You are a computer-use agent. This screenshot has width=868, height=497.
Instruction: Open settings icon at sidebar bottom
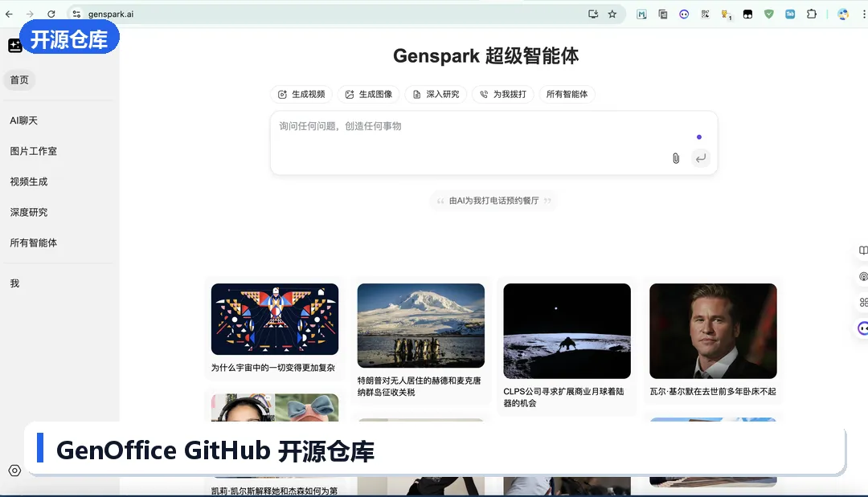[15, 471]
